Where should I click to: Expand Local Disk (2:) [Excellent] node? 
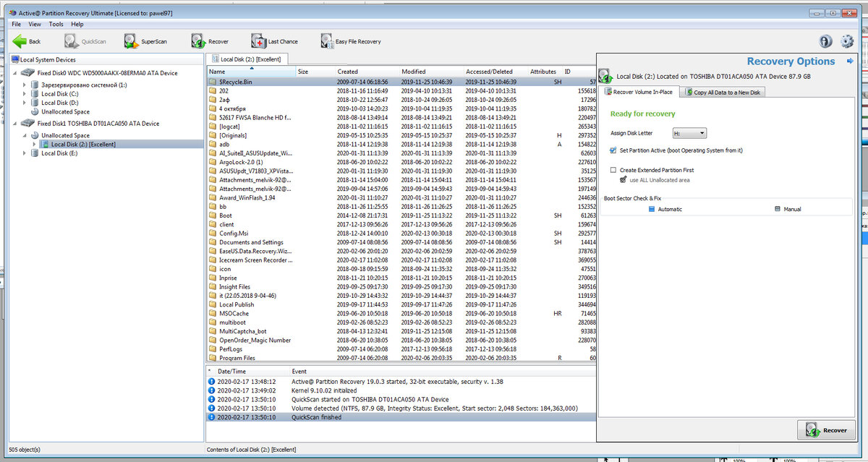(34, 144)
